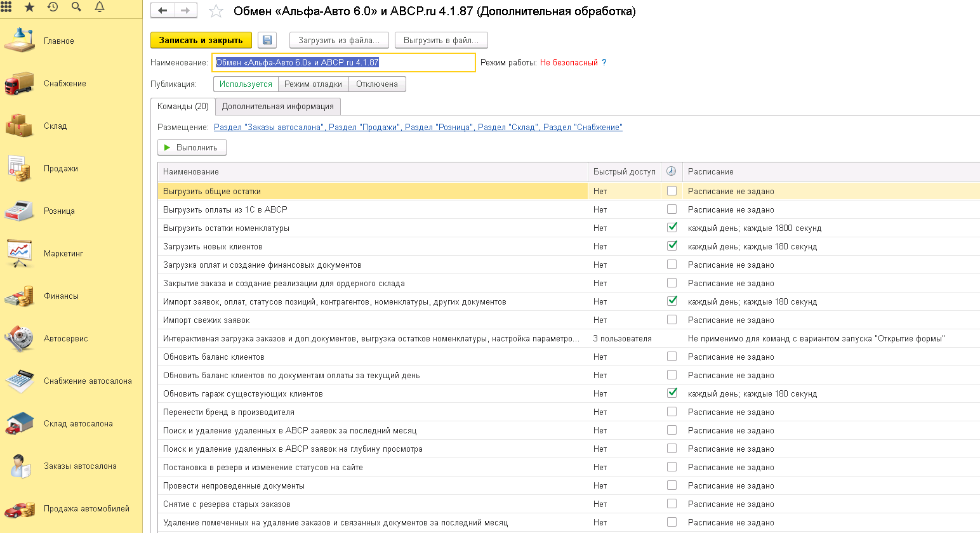Disable schedule for Загрузить новых клиентов
Screen dimensions: 980x533
pos(672,246)
